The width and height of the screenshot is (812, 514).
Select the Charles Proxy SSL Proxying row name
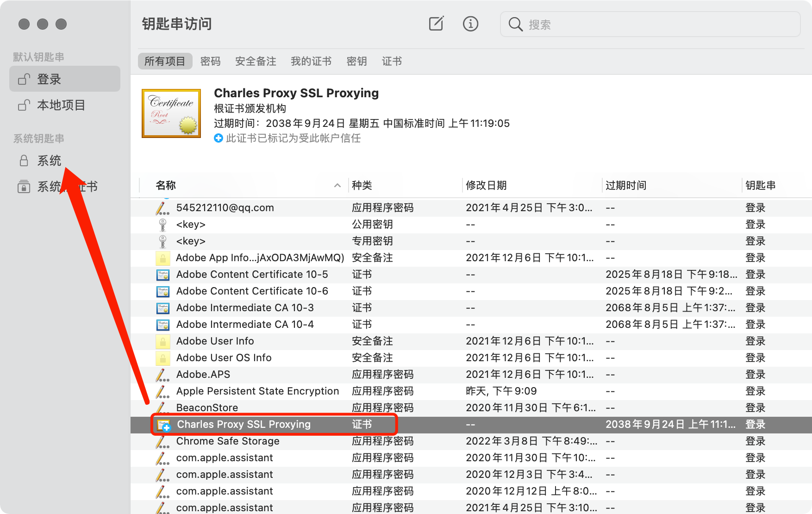(x=244, y=425)
